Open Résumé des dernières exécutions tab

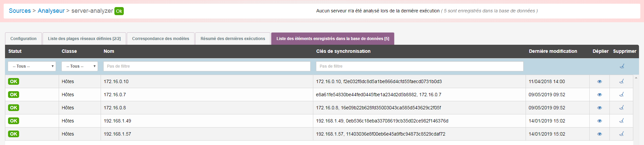coord(232,39)
